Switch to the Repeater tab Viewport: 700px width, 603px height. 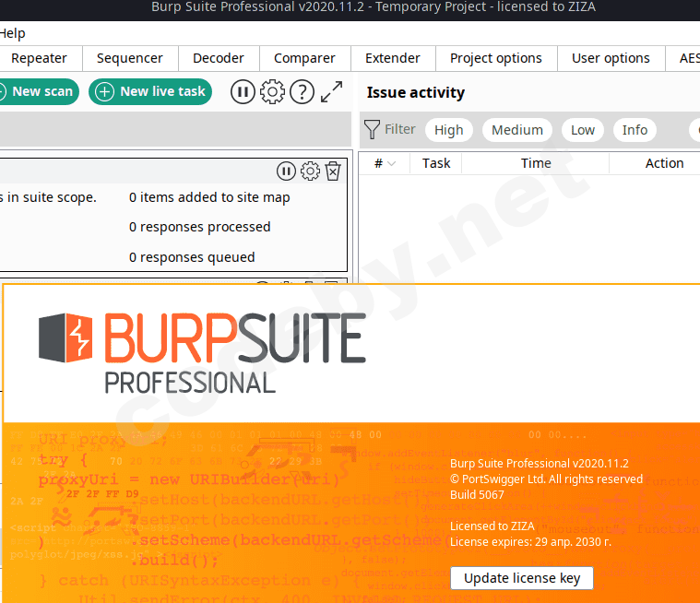click(39, 58)
